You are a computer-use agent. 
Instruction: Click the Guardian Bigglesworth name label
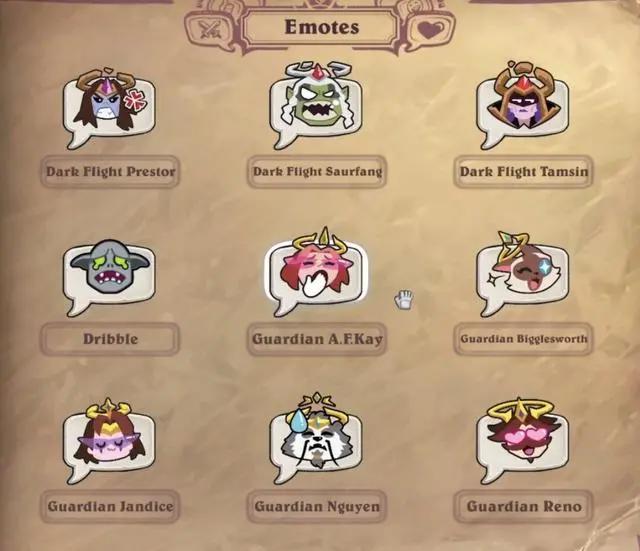(523, 339)
